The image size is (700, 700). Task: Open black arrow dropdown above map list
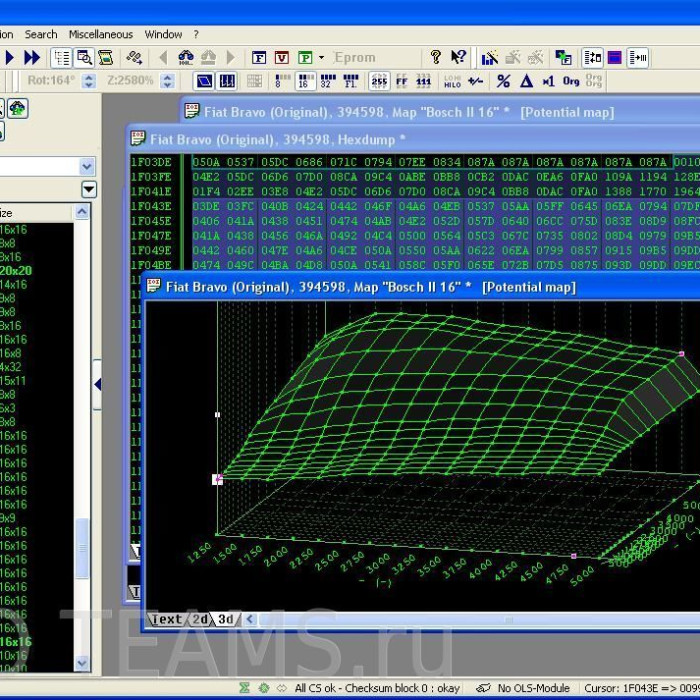[89, 189]
